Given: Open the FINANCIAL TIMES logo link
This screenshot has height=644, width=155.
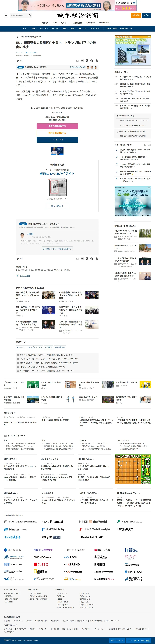Looking at the screenshot, I should (x=92, y=537).
